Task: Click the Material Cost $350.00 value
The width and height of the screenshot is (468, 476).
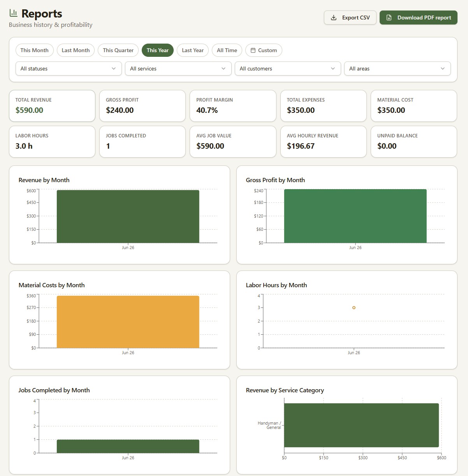Action: tap(391, 110)
